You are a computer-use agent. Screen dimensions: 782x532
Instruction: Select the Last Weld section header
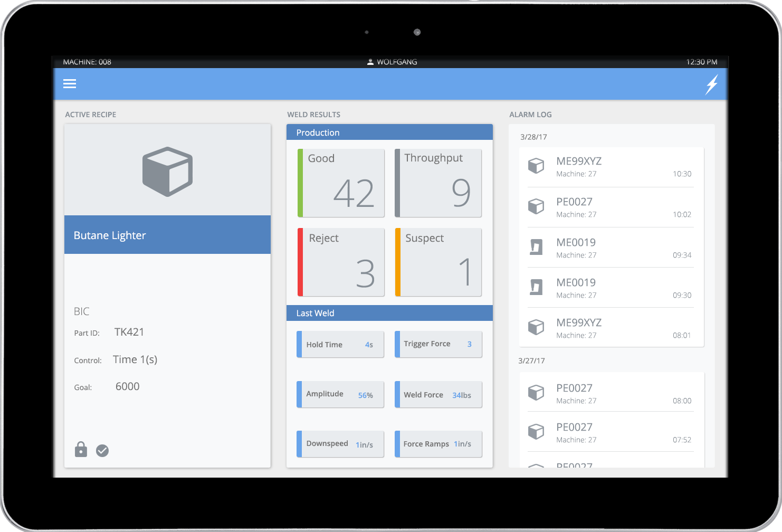click(x=389, y=313)
